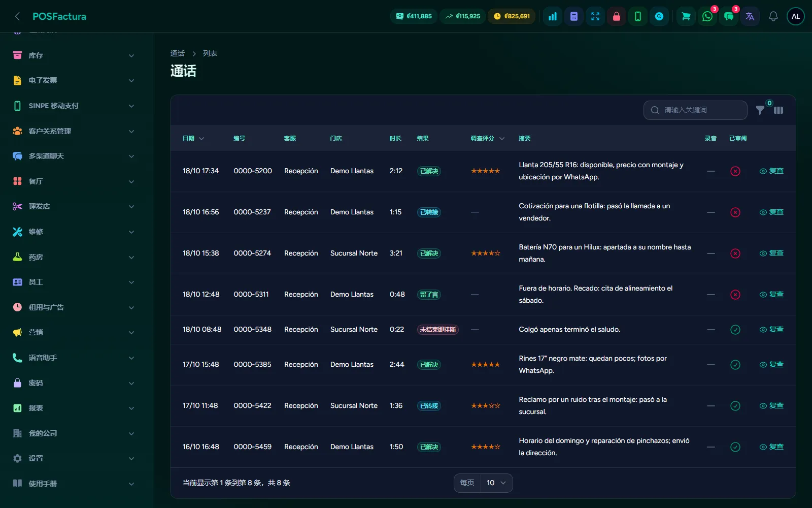Click the 通话 breadcrumb link
The width and height of the screenshot is (812, 508).
pyautogui.click(x=178, y=53)
